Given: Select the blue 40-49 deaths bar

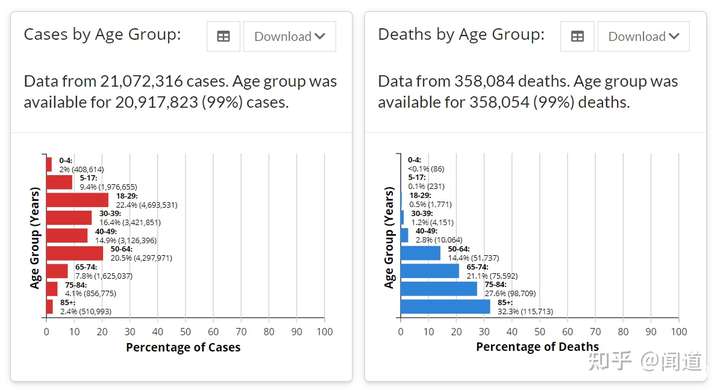Looking at the screenshot, I should (405, 235).
